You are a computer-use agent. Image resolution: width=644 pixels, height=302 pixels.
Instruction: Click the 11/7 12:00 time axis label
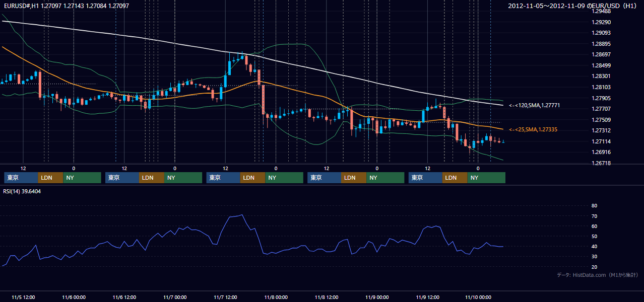225,297
